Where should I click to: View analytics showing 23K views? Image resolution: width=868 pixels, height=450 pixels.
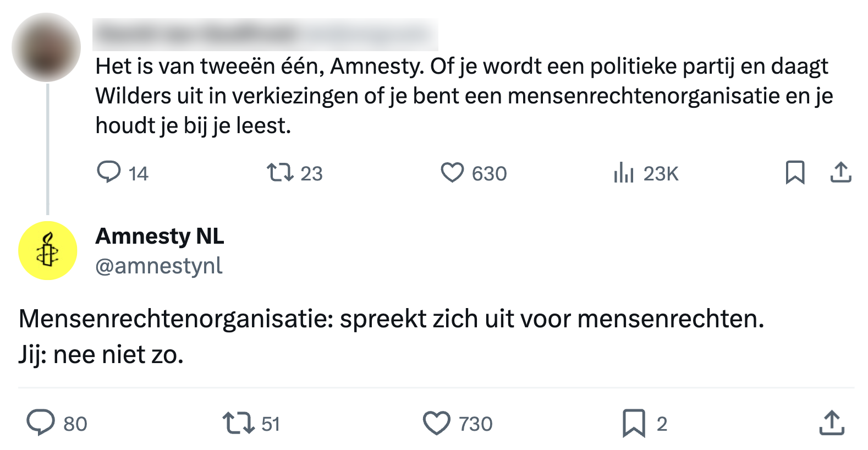click(624, 173)
